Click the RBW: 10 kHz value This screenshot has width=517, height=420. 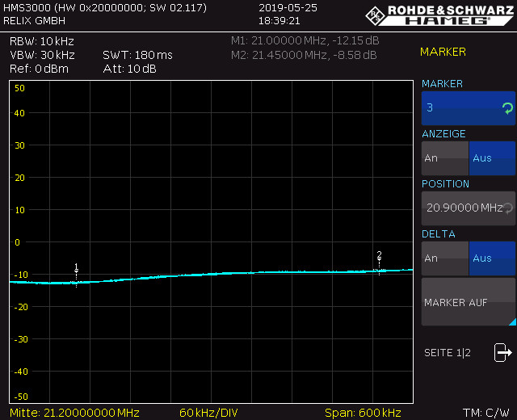pos(42,41)
